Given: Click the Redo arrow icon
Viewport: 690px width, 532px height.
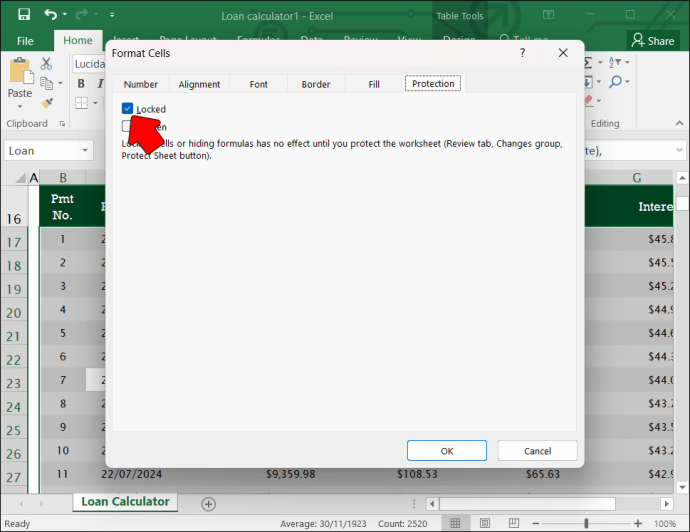Looking at the screenshot, I should pyautogui.click(x=81, y=15).
